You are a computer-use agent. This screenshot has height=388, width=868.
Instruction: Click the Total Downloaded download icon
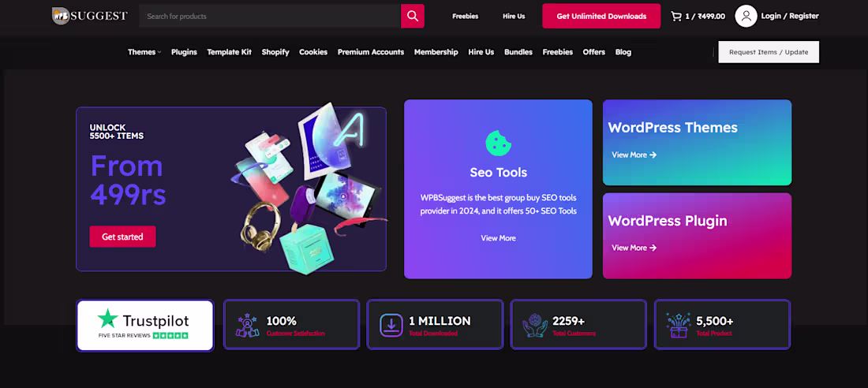pos(391,326)
